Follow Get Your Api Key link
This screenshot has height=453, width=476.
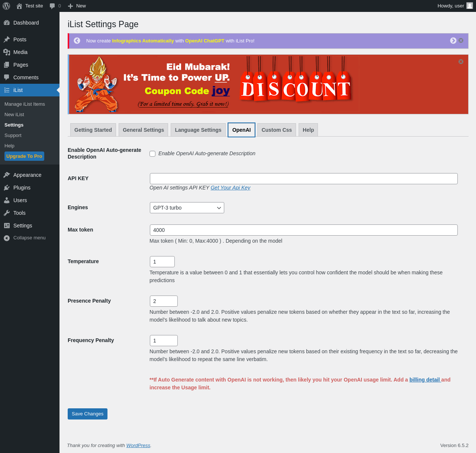click(x=230, y=188)
